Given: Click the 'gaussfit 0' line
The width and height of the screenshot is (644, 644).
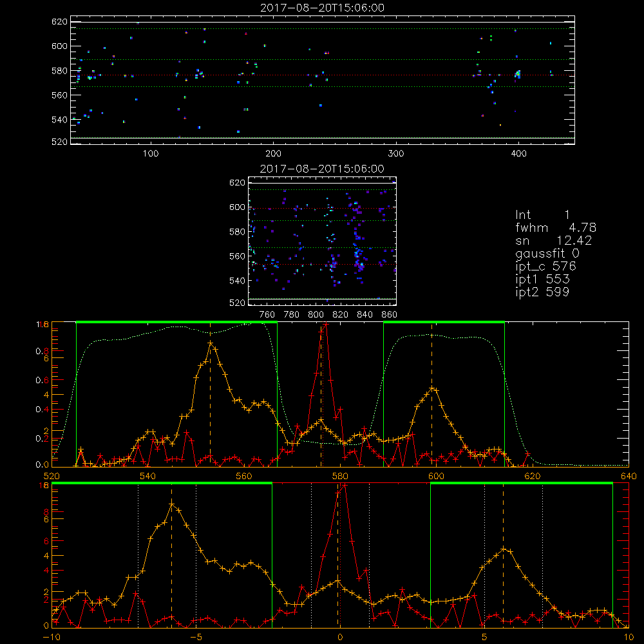Looking at the screenshot, I should [x=547, y=254].
